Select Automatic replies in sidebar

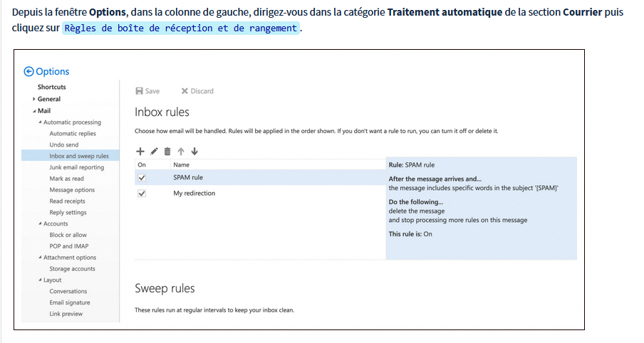(72, 134)
